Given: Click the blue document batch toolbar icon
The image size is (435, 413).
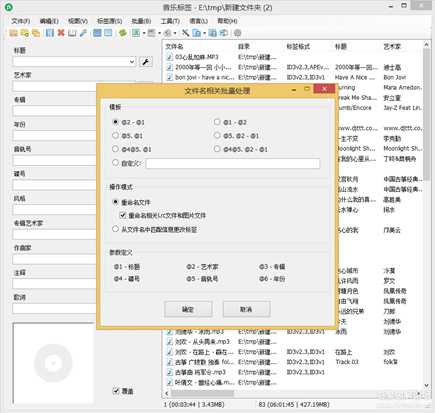Looking at the screenshot, I should (x=197, y=33).
